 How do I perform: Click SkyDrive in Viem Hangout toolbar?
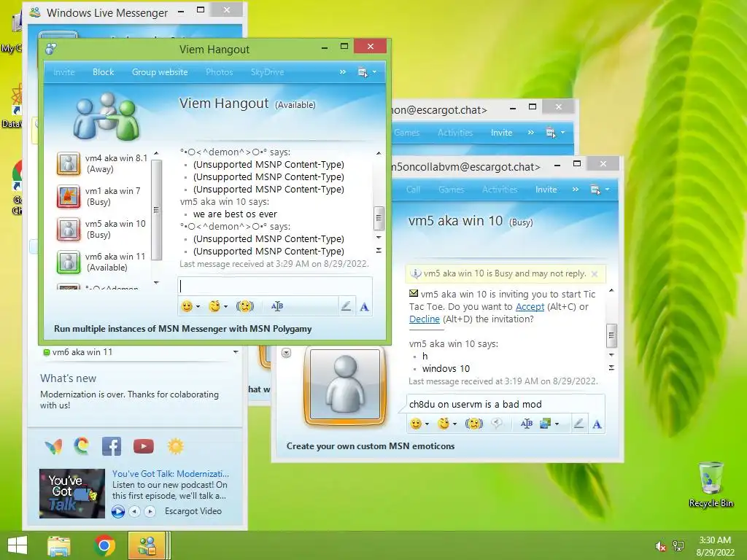tap(267, 72)
